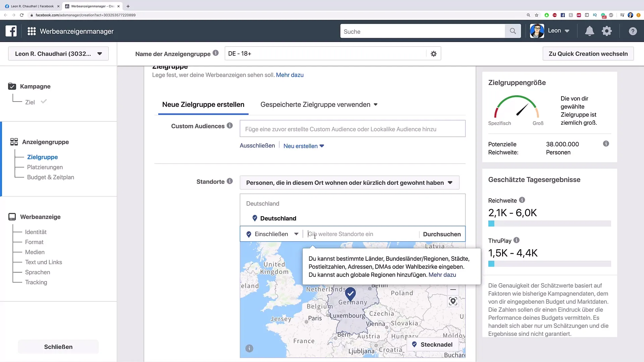Viewport: 644px width, 362px height.
Task: Open the Leon account dropdown
Action: (x=559, y=31)
